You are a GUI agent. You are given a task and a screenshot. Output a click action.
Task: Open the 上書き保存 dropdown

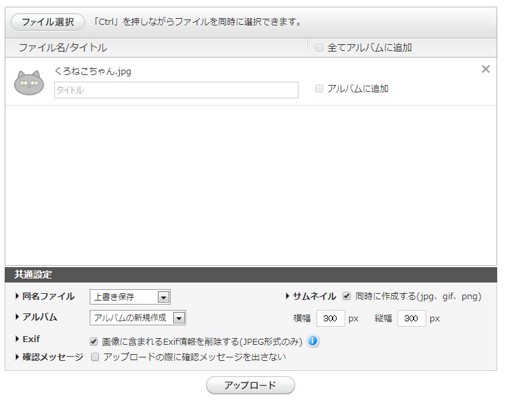pos(130,297)
